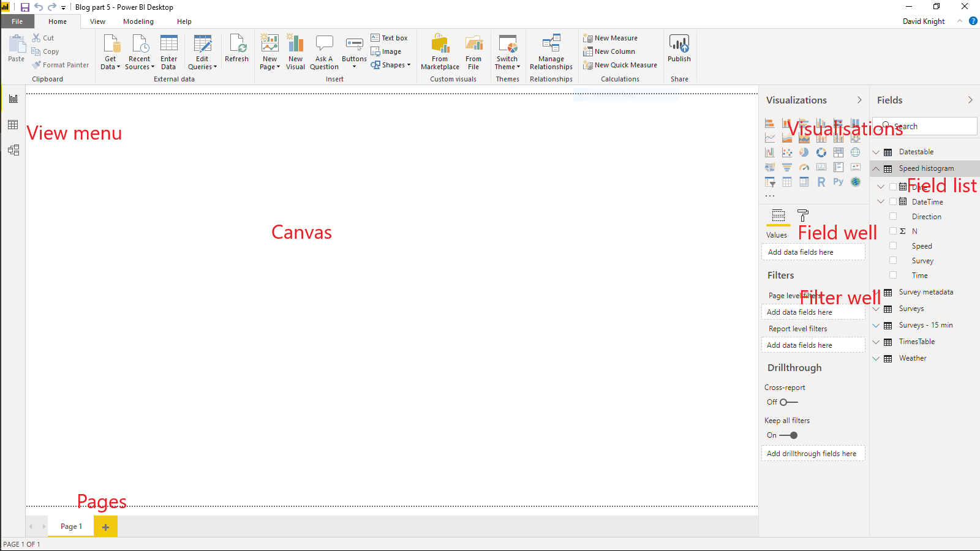This screenshot has width=980, height=551.
Task: Turn off the Keep all filters toggle
Action: [788, 435]
